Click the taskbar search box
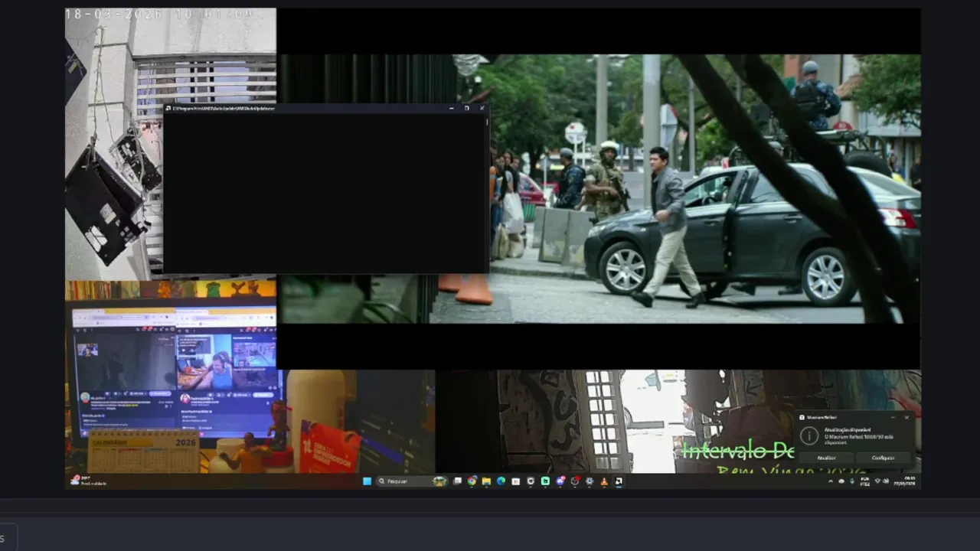The height and width of the screenshot is (551, 980). (x=412, y=481)
